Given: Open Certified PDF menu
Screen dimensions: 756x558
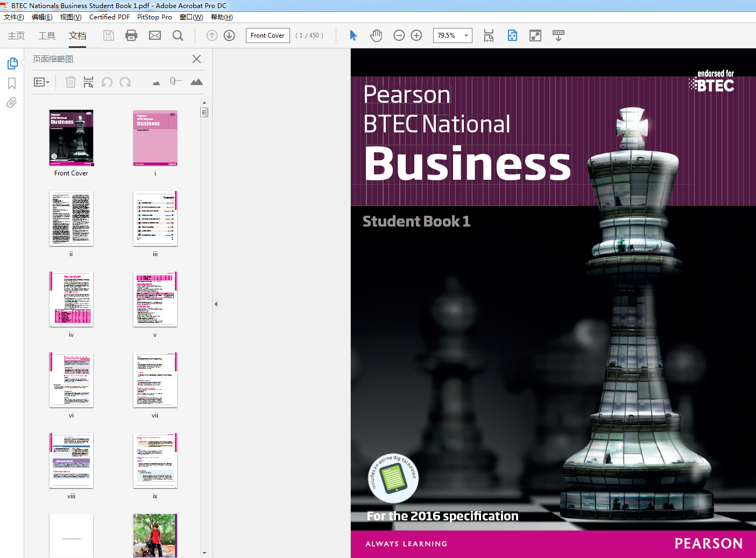Looking at the screenshot, I should click(x=109, y=17).
